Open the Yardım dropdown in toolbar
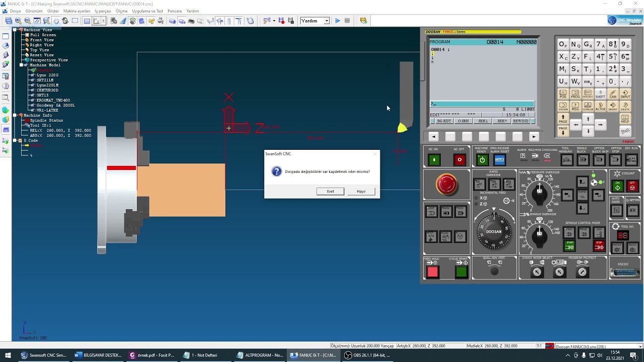644x362 pixels. 327,21
